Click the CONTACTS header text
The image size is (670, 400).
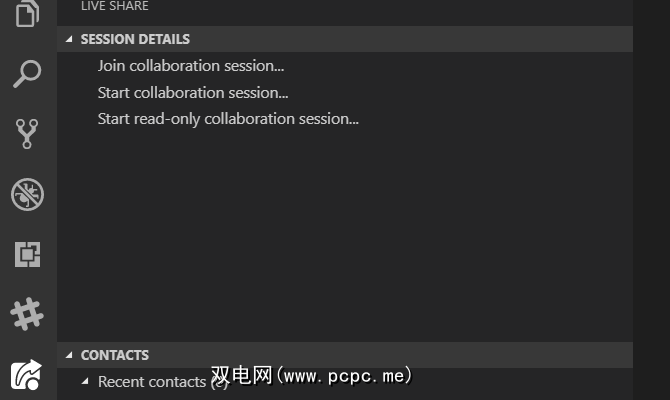coord(115,355)
